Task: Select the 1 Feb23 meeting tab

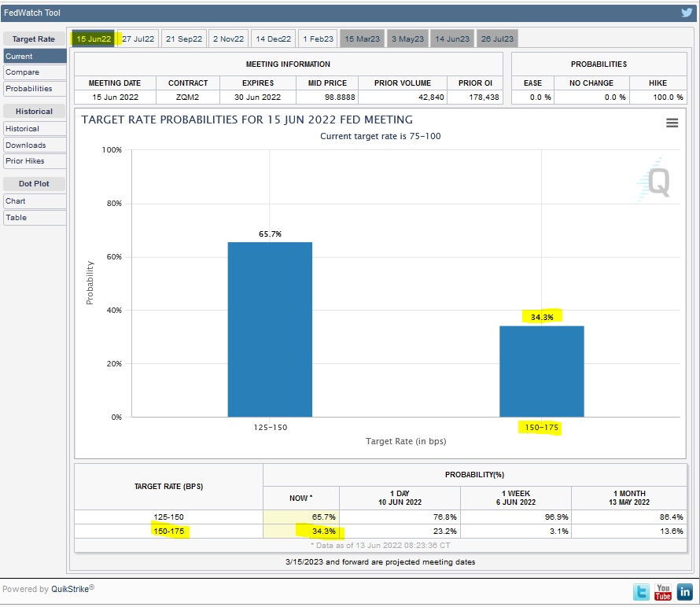Action: (319, 39)
